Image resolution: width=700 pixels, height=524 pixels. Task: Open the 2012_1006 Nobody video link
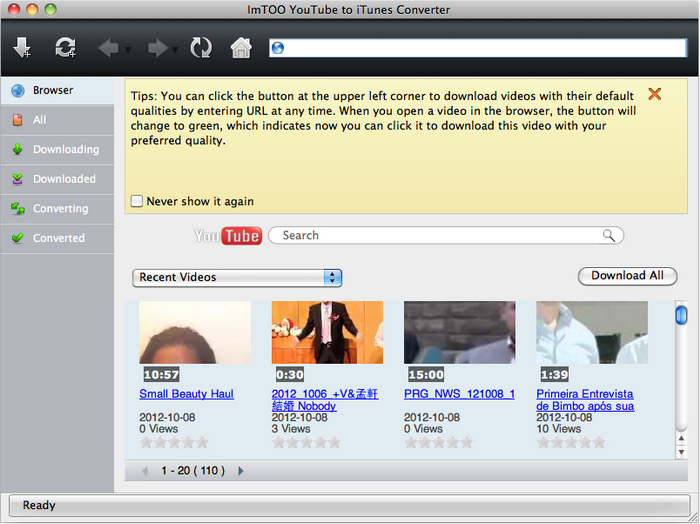[325, 400]
